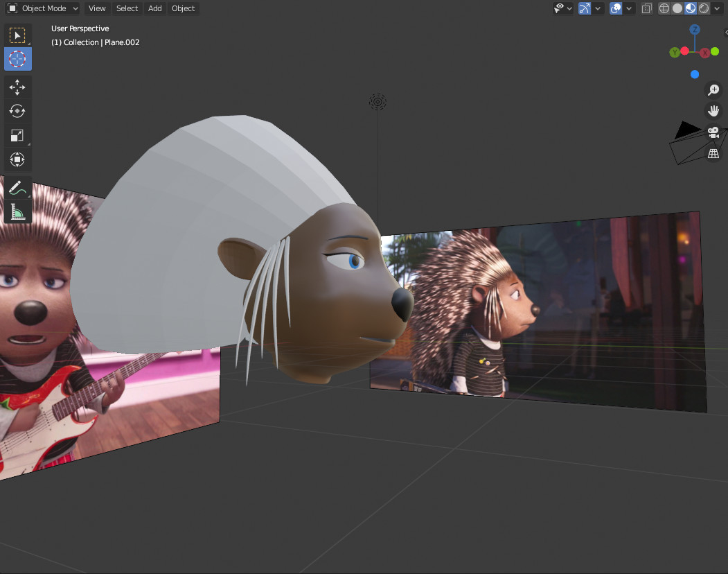This screenshot has width=728, height=574.
Task: Choose the Annotate pencil tool
Action: pos(17,188)
